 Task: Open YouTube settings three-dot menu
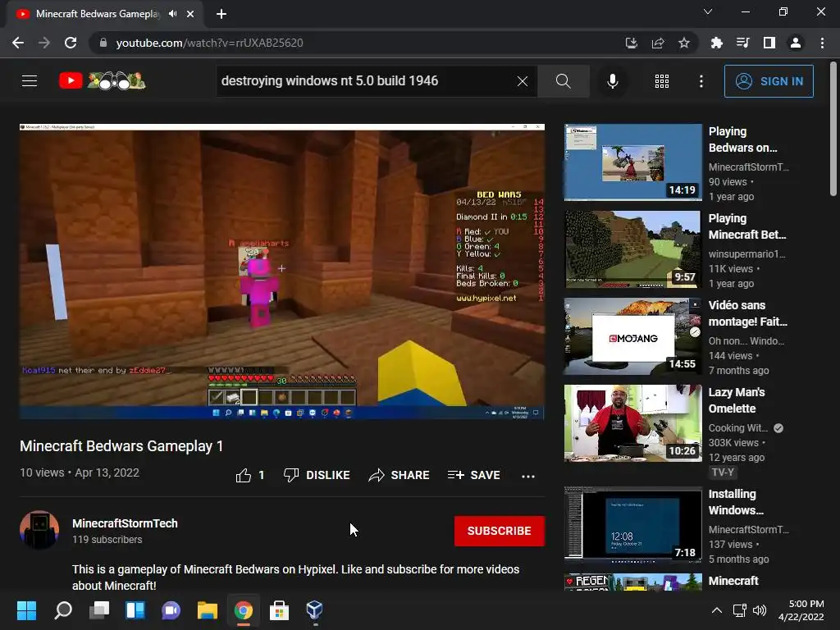coord(701,81)
